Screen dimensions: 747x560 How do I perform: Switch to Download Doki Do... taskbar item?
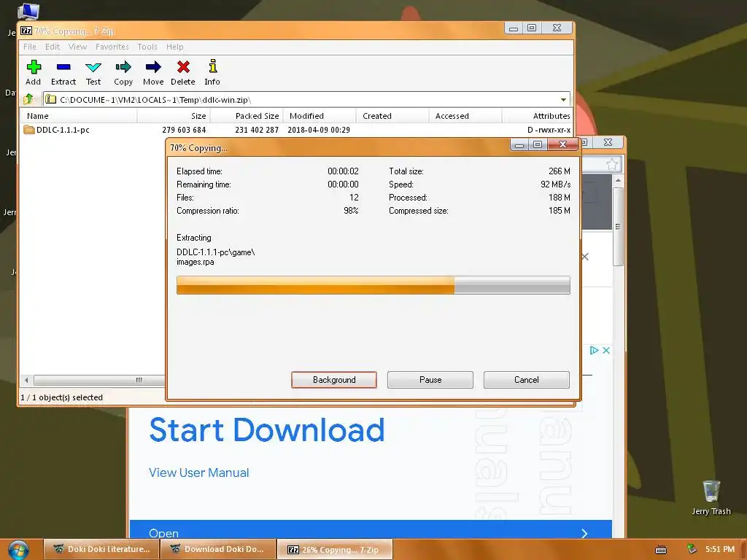pos(218,550)
